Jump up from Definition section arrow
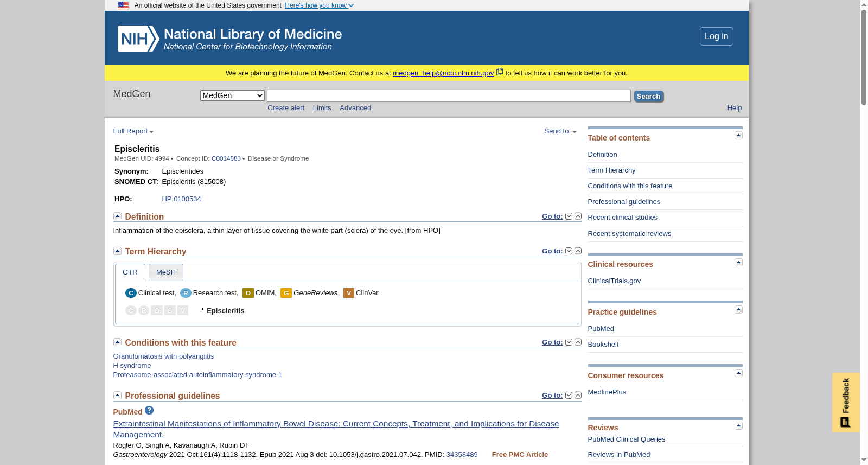 coord(578,216)
